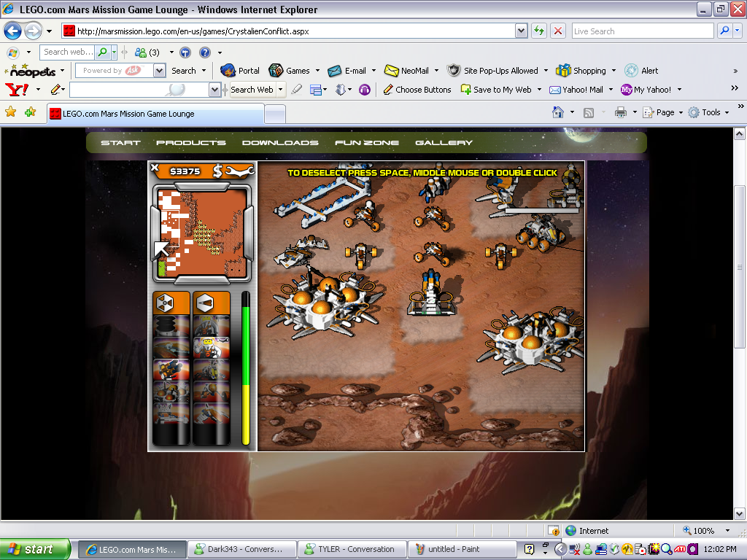Click the Favorites Center star icon
747x560 pixels.
10,112
